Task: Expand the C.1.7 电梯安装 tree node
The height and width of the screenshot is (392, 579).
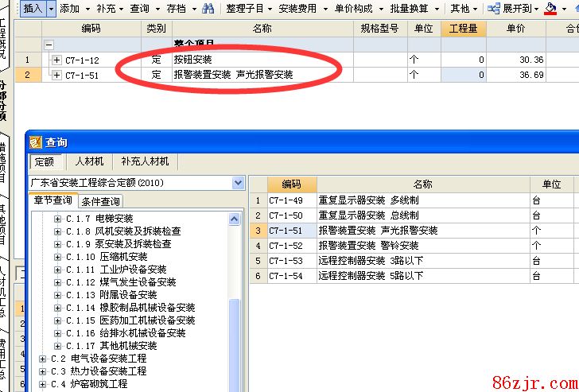Action: click(x=57, y=219)
